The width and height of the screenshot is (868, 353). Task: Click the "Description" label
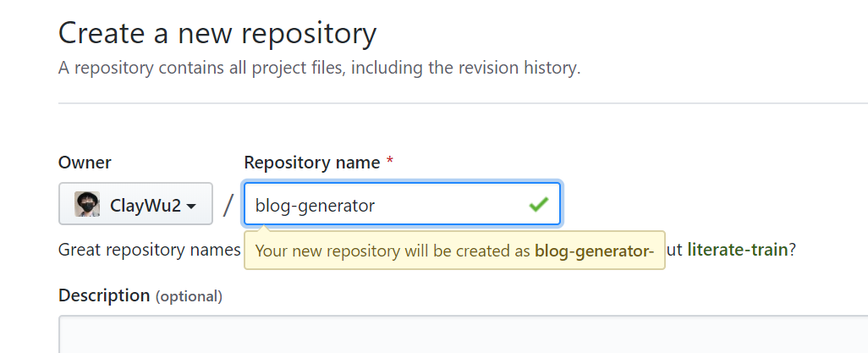(x=103, y=295)
